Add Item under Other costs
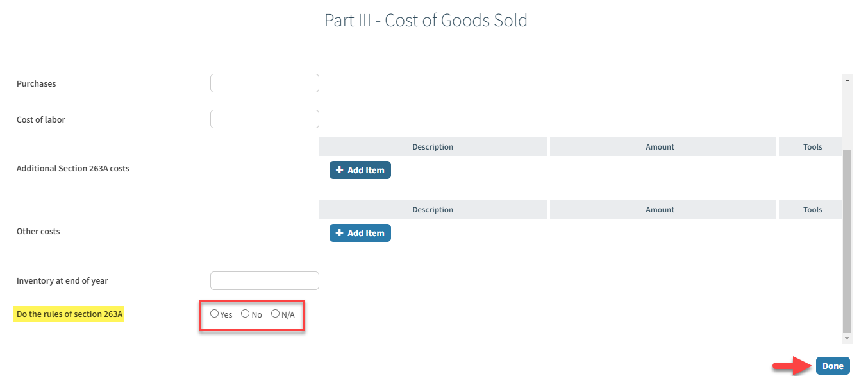The height and width of the screenshot is (376, 868). tap(360, 233)
